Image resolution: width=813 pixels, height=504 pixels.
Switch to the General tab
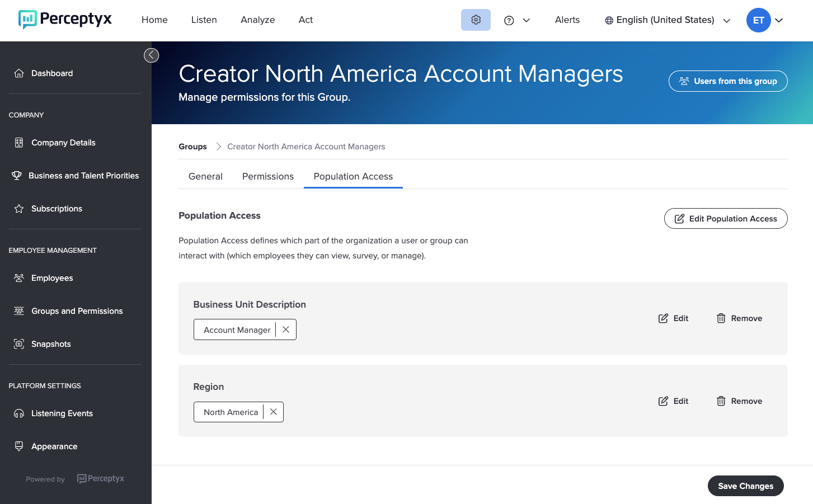pos(205,176)
